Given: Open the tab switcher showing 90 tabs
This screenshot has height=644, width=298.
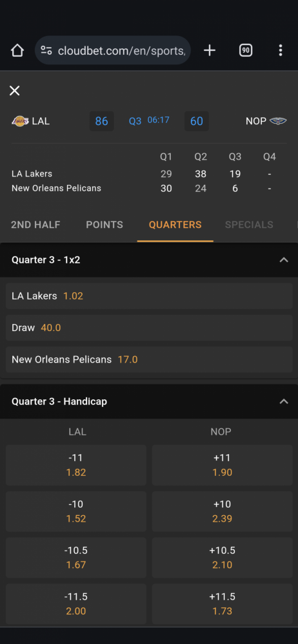Looking at the screenshot, I should point(246,50).
